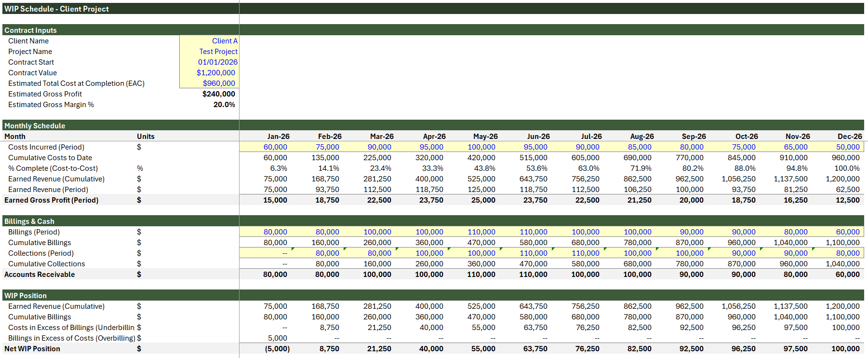Viewport: 868px width, 358px height.
Task: Click the "Costs in Excess of Billings" row label
Action: [x=71, y=328]
